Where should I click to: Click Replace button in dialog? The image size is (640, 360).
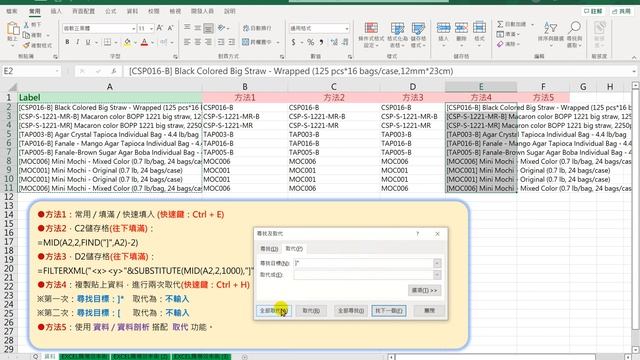pyautogui.click(x=311, y=311)
